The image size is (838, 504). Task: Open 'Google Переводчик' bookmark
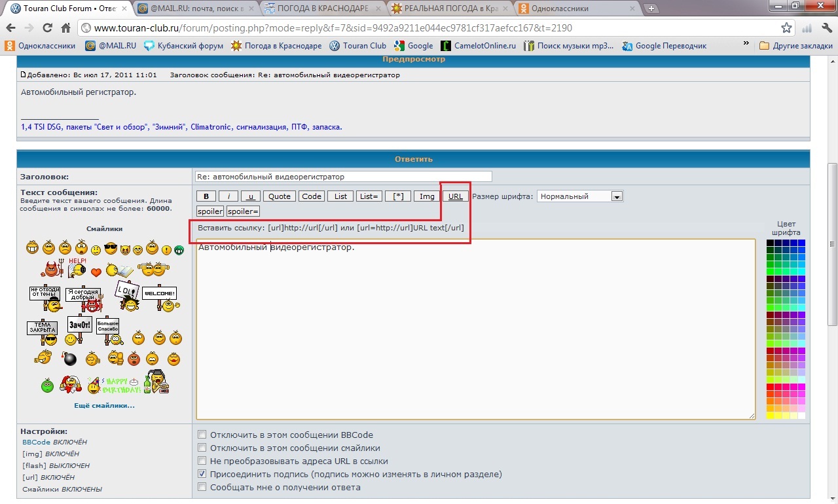(665, 46)
